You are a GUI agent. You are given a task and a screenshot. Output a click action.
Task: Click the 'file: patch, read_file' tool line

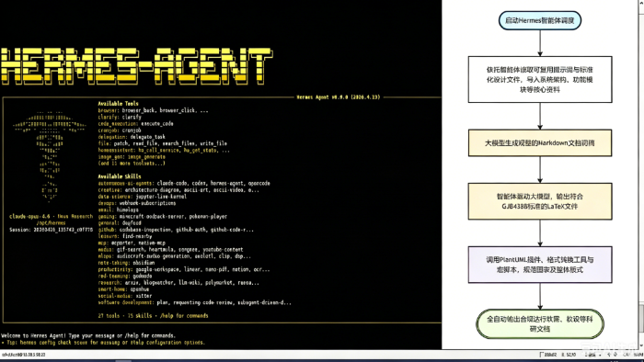(162, 143)
